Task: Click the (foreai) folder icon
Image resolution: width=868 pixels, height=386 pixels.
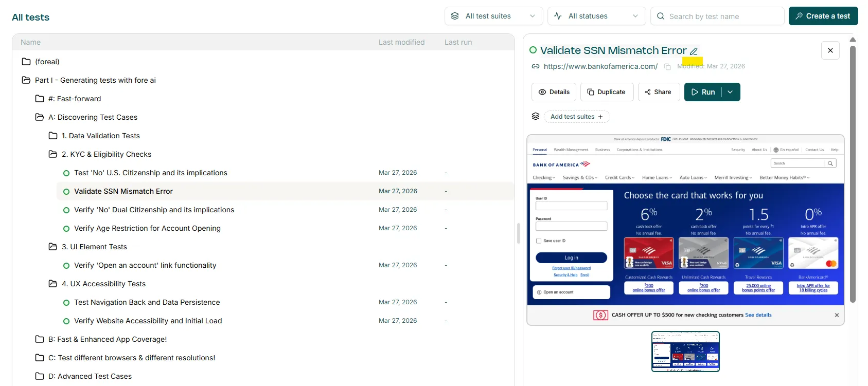Action: pyautogui.click(x=26, y=62)
